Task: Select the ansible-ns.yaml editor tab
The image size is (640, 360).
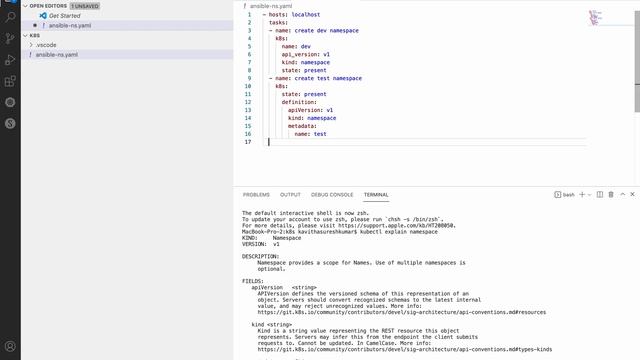Action: click(268, 6)
